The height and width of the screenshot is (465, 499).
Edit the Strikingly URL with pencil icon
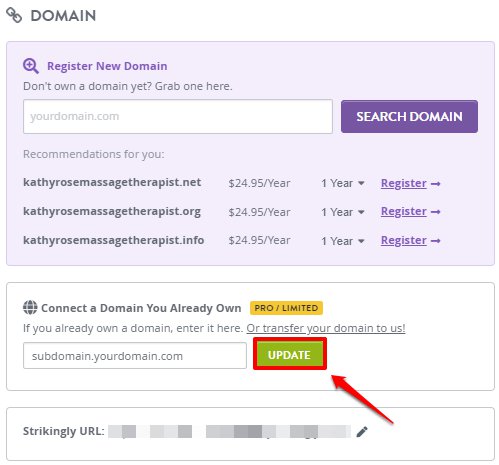[362, 431]
